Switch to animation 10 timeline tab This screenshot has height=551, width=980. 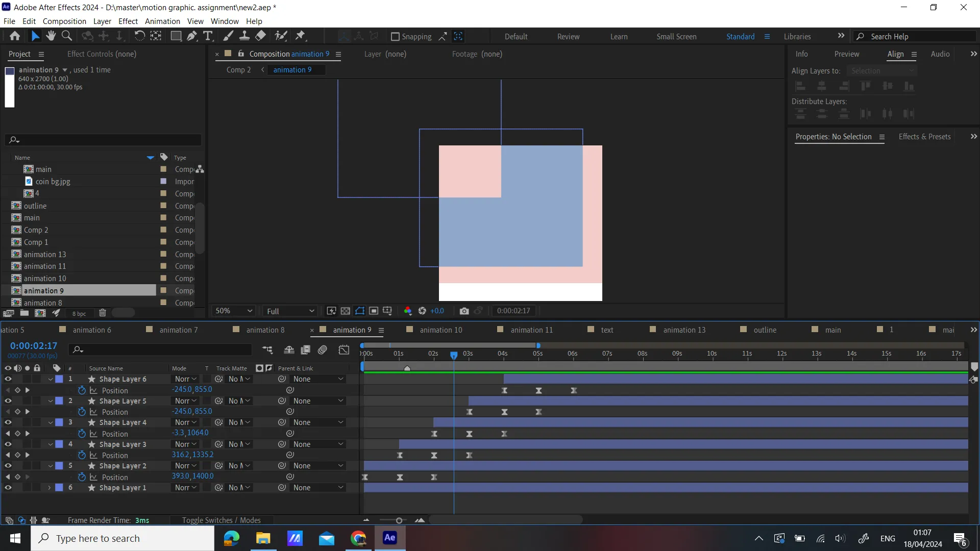[441, 330]
